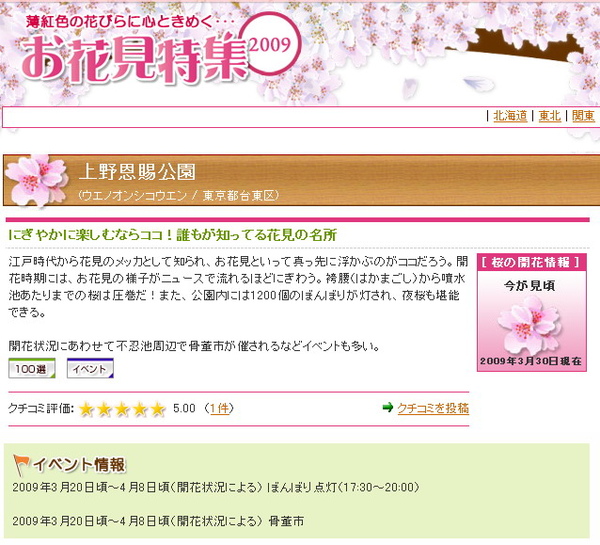Open the 北海道 region link
The image size is (600, 545).
510,116
